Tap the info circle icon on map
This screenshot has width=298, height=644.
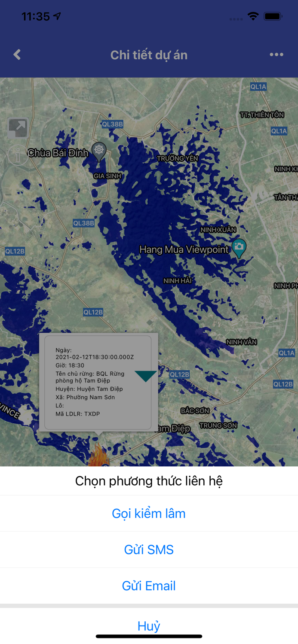[18, 155]
